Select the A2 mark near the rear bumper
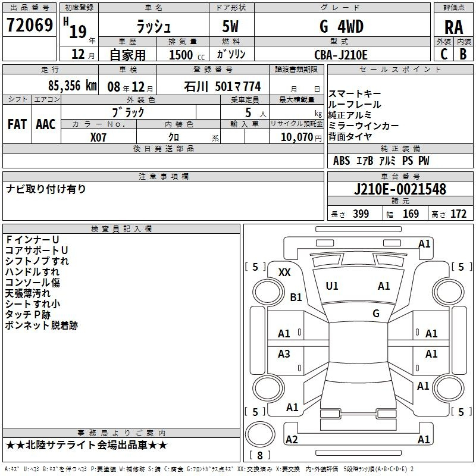This screenshot has width=476, height=476. coord(292,439)
